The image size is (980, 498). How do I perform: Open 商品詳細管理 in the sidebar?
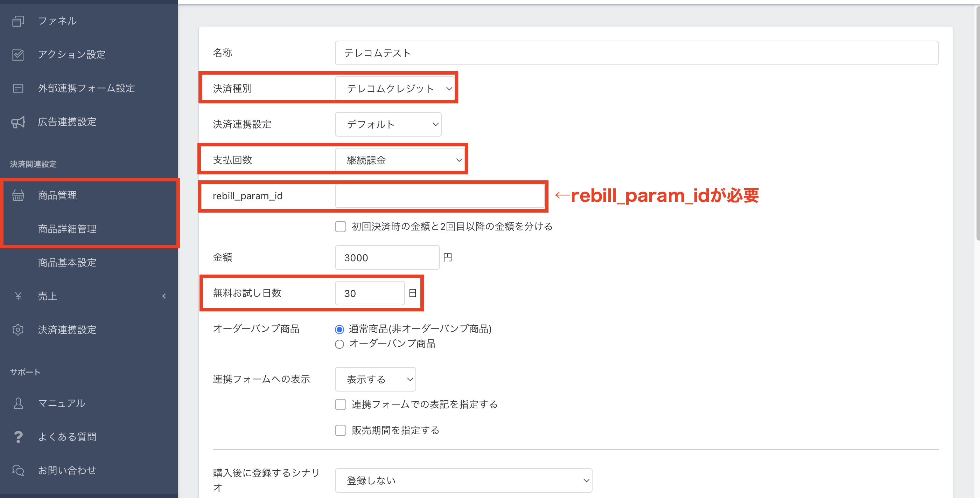tap(67, 229)
